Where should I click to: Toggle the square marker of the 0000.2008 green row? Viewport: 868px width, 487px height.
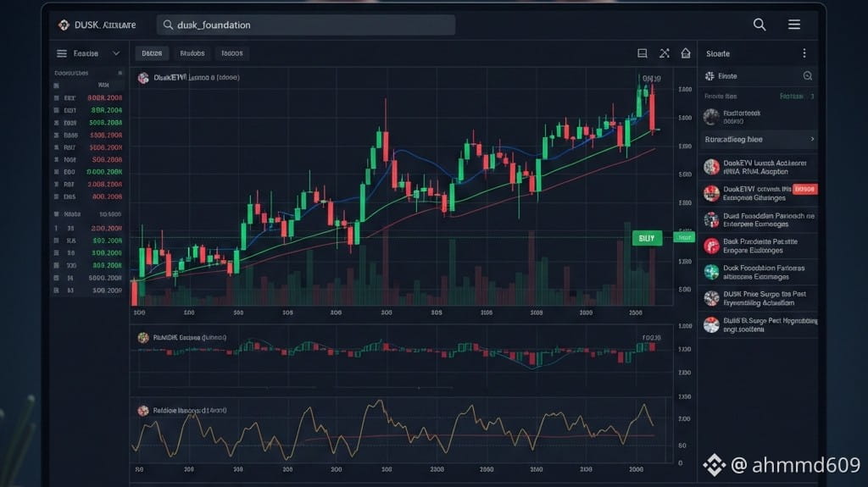point(57,172)
